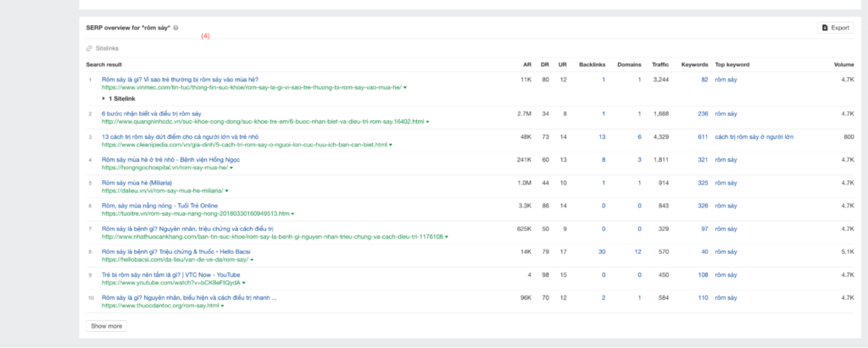Open backlinks count 30 for hellobacsi row
This screenshot has height=348, width=868.
[602, 251]
